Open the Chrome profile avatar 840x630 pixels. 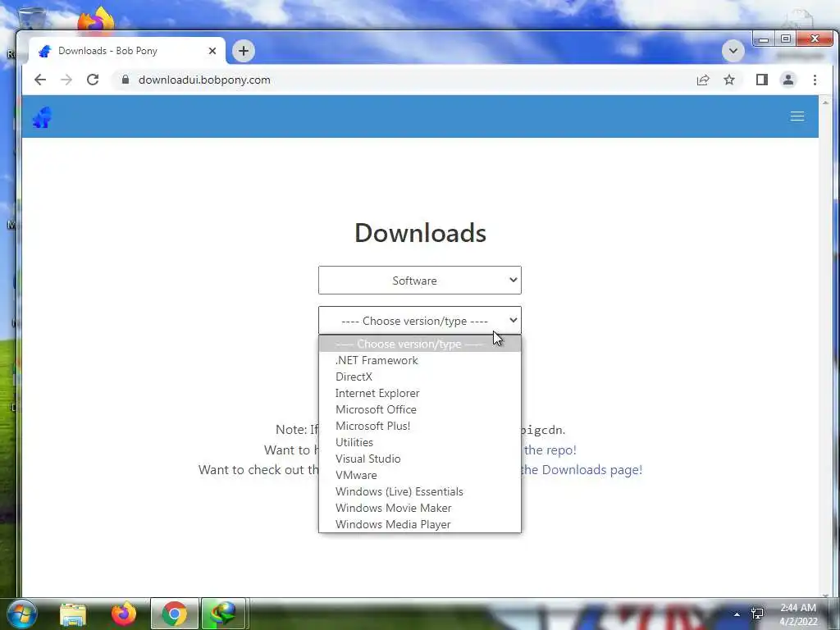point(788,80)
